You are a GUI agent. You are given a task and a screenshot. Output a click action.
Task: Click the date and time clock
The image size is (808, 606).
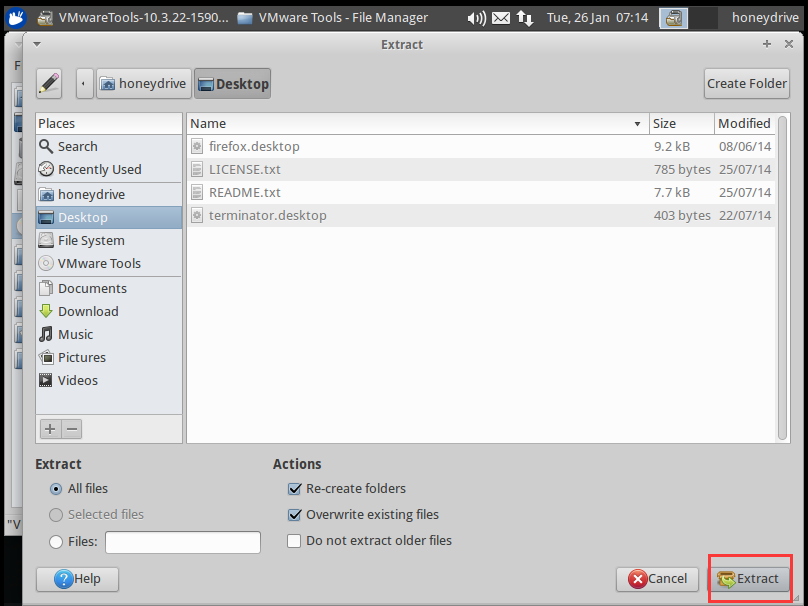coord(598,18)
